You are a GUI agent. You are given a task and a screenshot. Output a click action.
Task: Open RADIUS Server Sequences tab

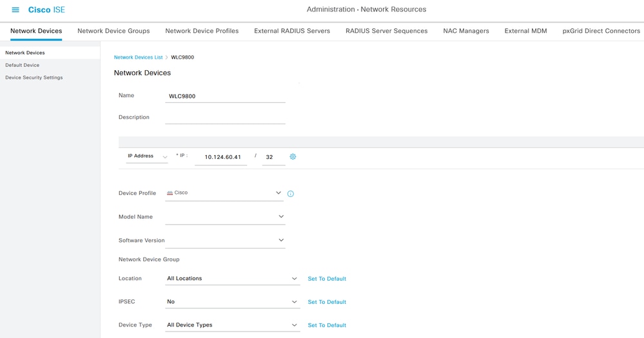pyautogui.click(x=387, y=31)
